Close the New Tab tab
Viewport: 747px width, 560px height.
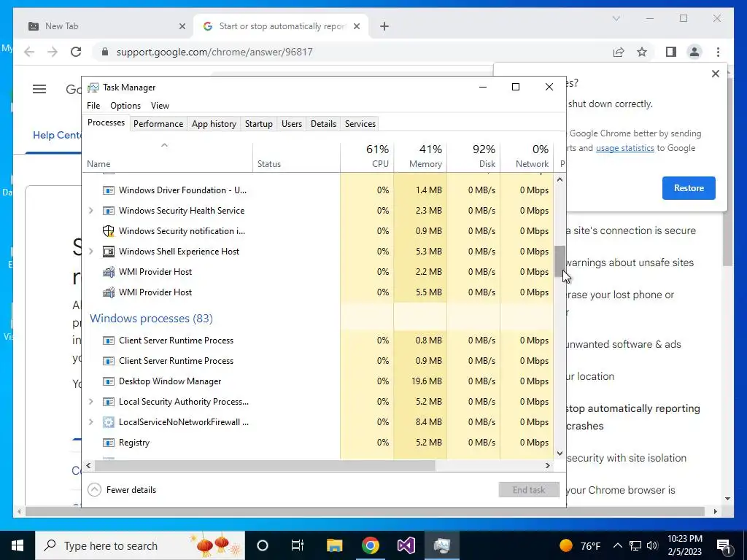(x=182, y=26)
